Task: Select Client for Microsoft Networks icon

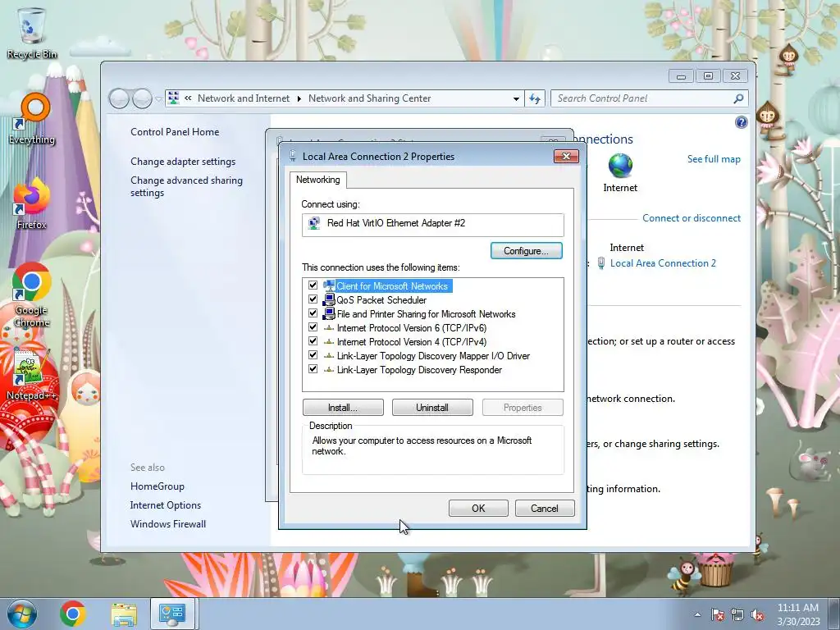Action: tap(328, 285)
